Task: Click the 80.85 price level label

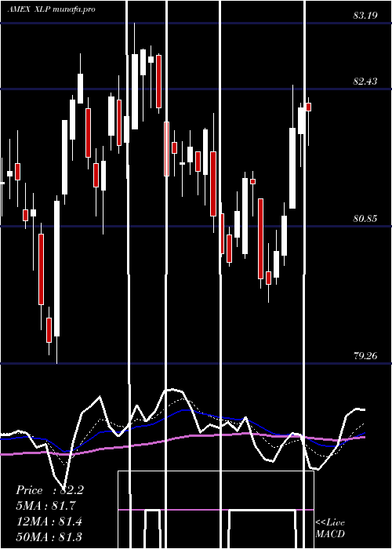Action: [x=365, y=219]
